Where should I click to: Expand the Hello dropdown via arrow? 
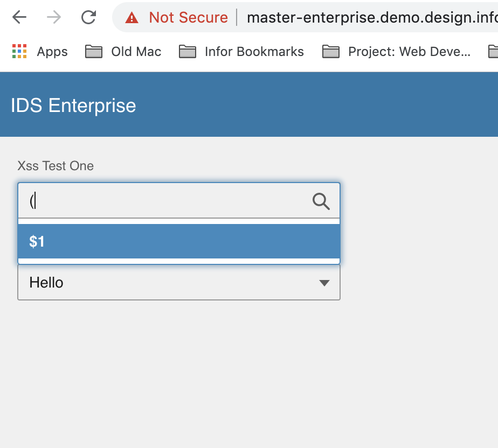(324, 283)
